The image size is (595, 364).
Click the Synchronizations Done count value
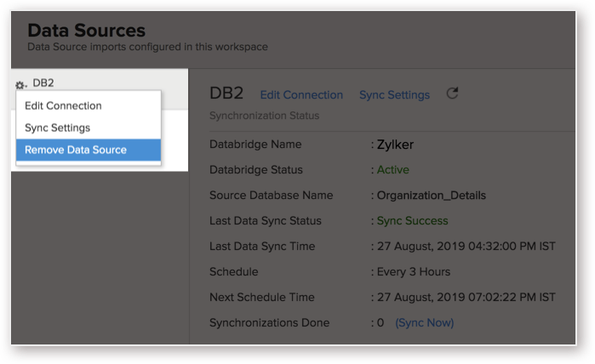[x=380, y=322]
